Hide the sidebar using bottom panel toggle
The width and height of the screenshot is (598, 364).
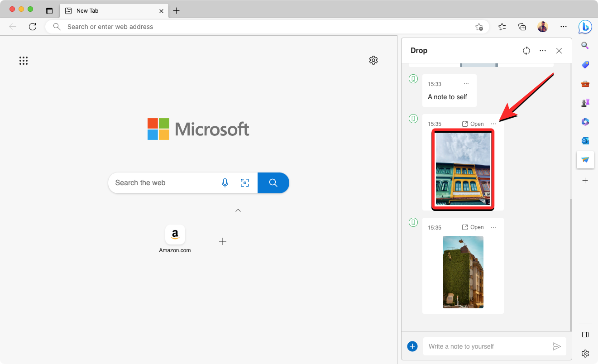coord(585,335)
